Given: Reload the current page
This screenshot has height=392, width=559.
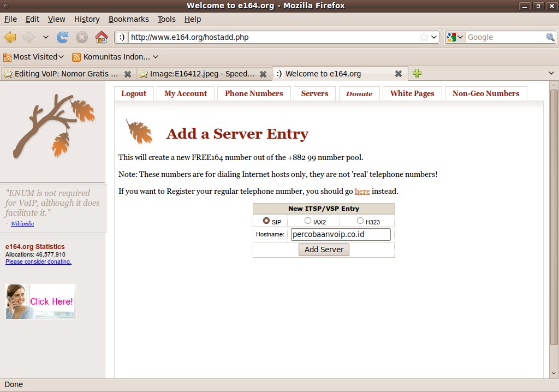Looking at the screenshot, I should [62, 37].
